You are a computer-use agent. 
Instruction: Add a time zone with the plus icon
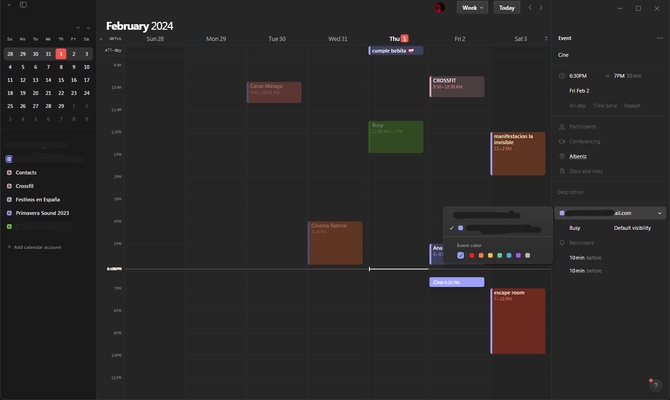click(101, 39)
